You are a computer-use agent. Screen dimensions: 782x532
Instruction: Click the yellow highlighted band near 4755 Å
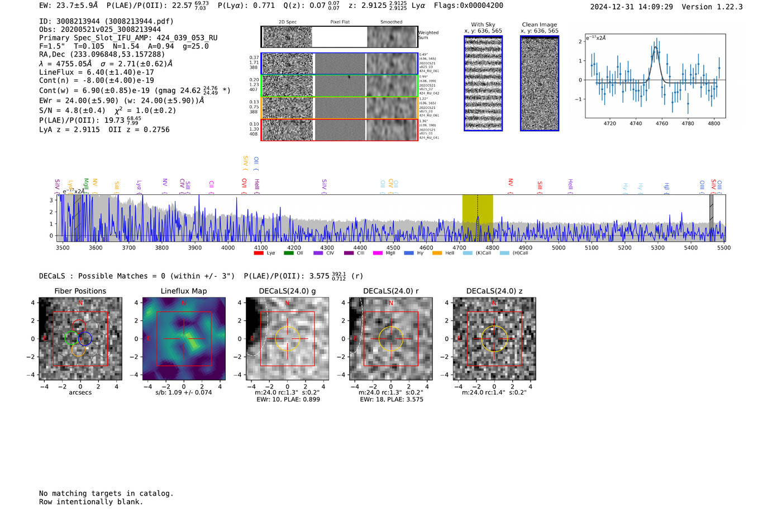(478, 218)
